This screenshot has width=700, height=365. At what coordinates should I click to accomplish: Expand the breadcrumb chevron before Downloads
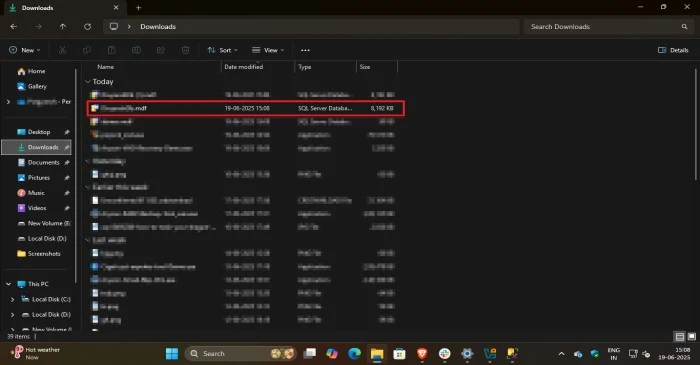coord(129,27)
